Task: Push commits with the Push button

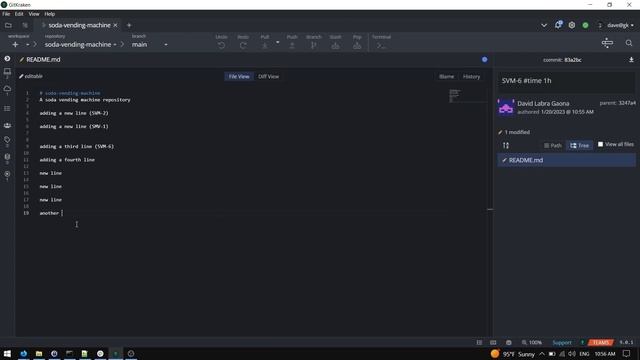Action: (x=292, y=42)
